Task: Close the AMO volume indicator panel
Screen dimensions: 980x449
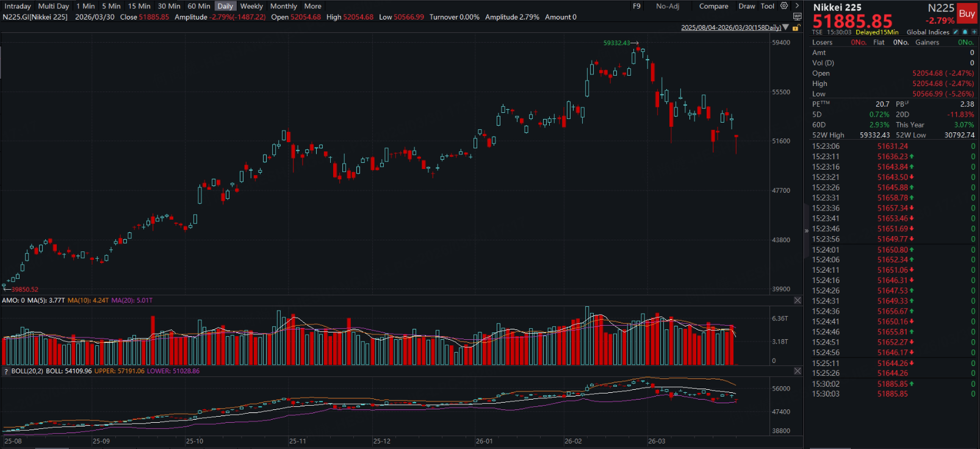Action: (798, 300)
